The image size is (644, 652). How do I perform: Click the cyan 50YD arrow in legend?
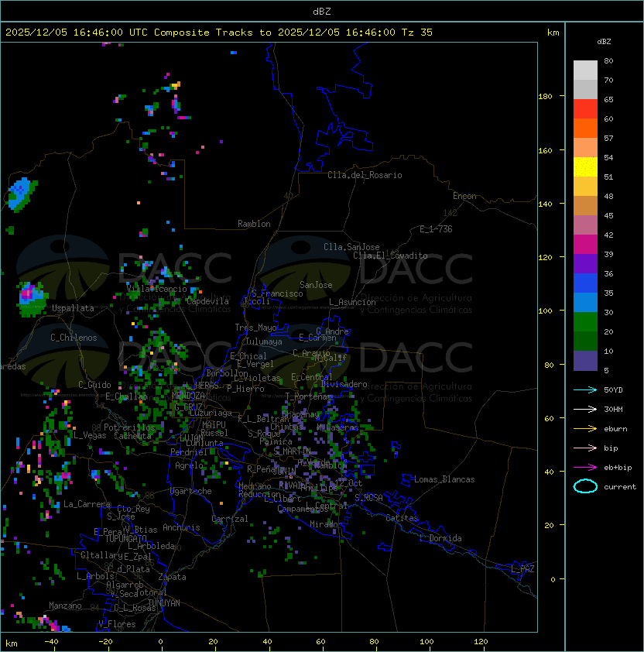pos(585,389)
